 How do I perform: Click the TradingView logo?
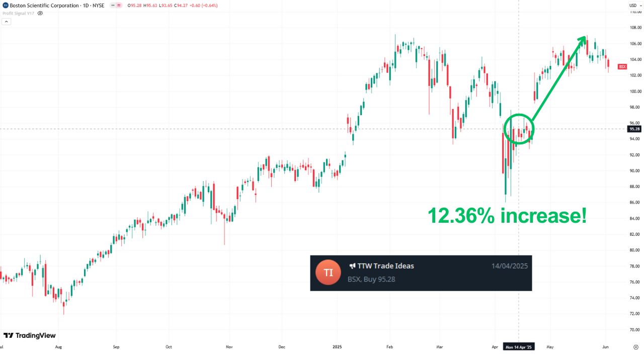[x=30, y=335]
